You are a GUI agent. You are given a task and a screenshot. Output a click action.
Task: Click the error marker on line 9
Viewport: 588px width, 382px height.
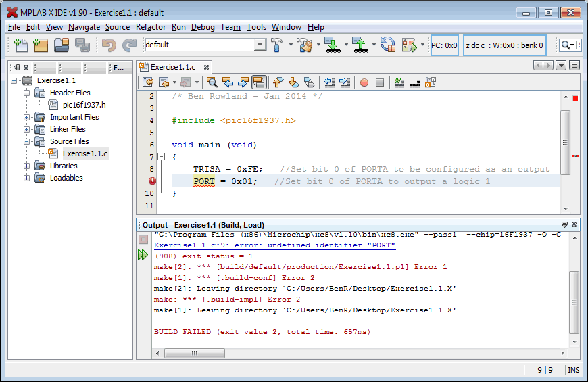[152, 181]
